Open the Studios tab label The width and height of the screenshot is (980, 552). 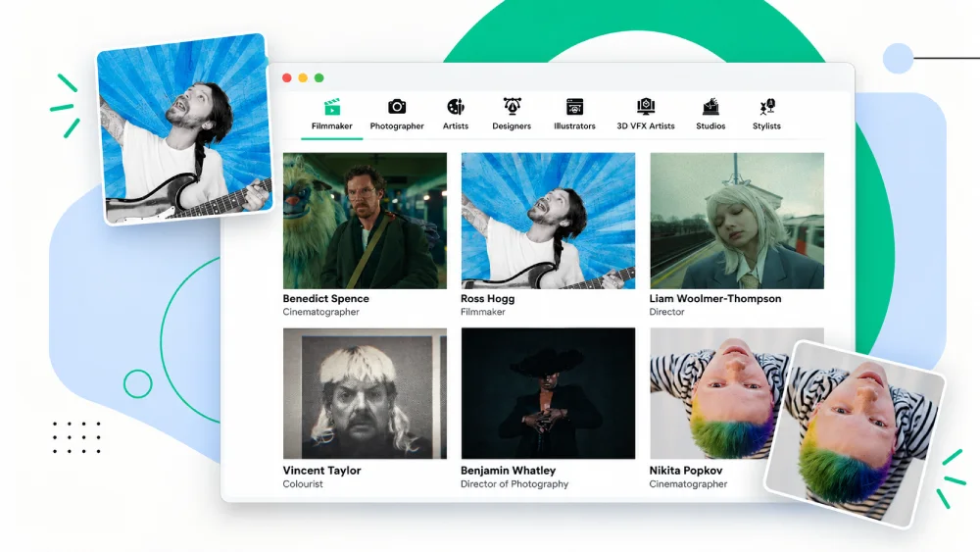pyautogui.click(x=710, y=126)
